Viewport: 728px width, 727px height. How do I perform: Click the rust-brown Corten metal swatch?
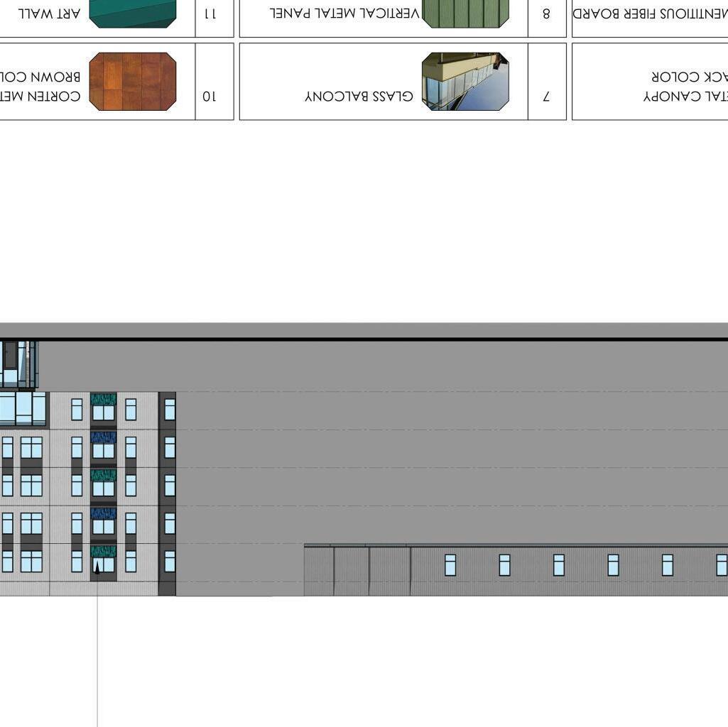click(132, 81)
